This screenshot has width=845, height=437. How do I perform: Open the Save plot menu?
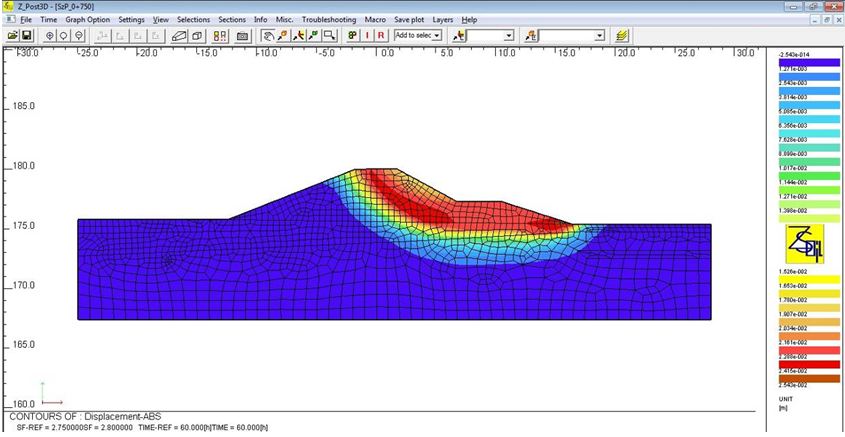410,20
